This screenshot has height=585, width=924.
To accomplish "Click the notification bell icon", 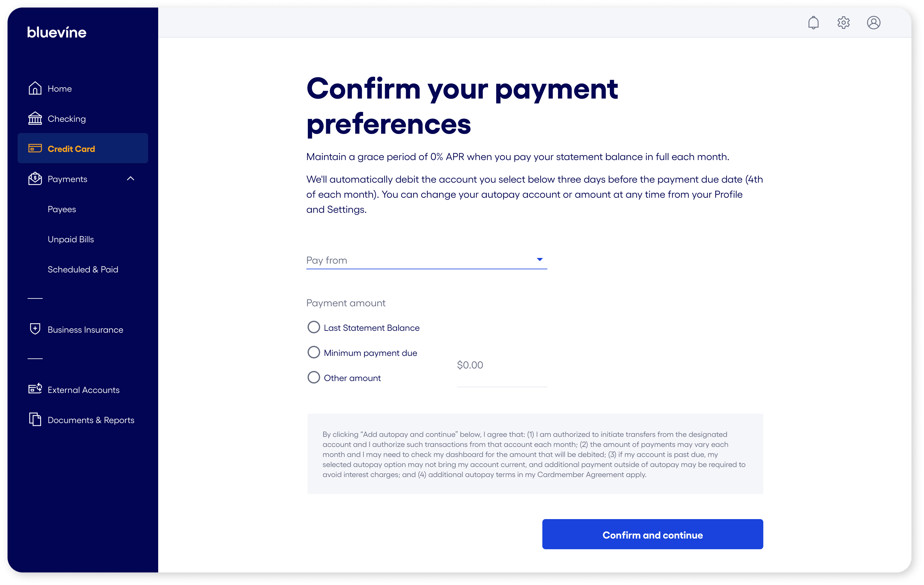I will tap(813, 23).
